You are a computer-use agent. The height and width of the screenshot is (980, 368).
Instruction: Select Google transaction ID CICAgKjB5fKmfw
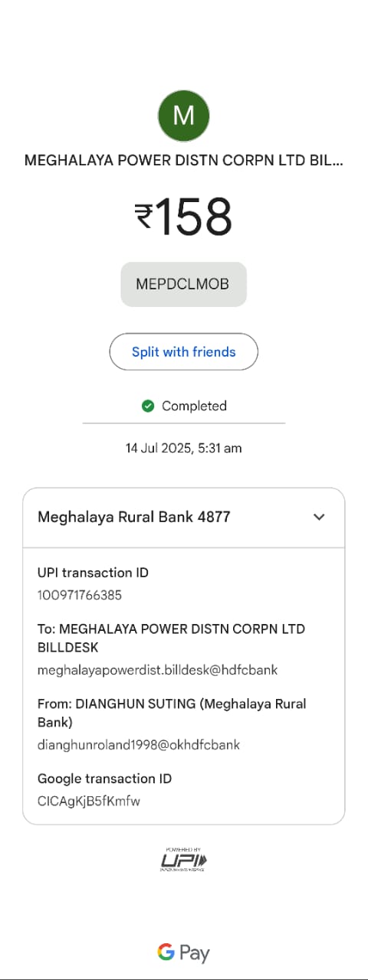[x=89, y=801]
